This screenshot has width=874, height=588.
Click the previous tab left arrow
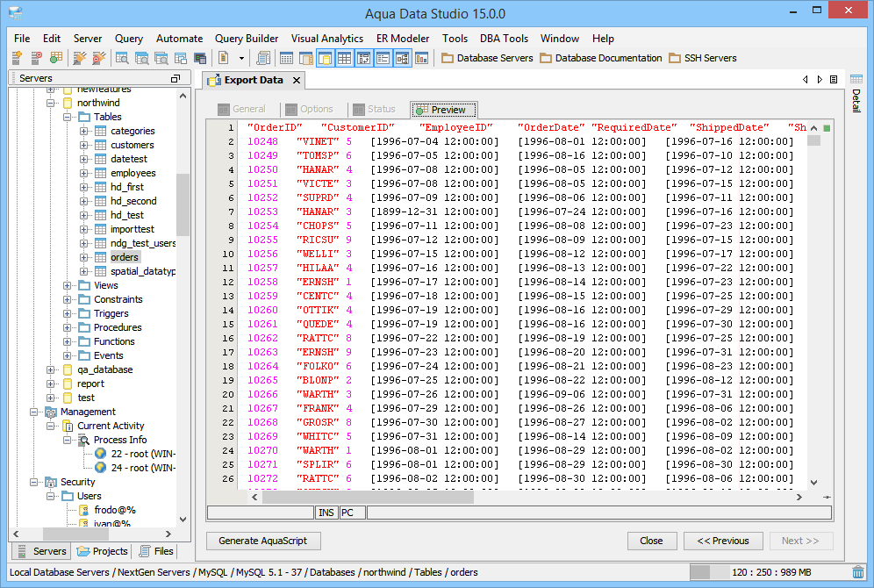pyautogui.click(x=805, y=80)
